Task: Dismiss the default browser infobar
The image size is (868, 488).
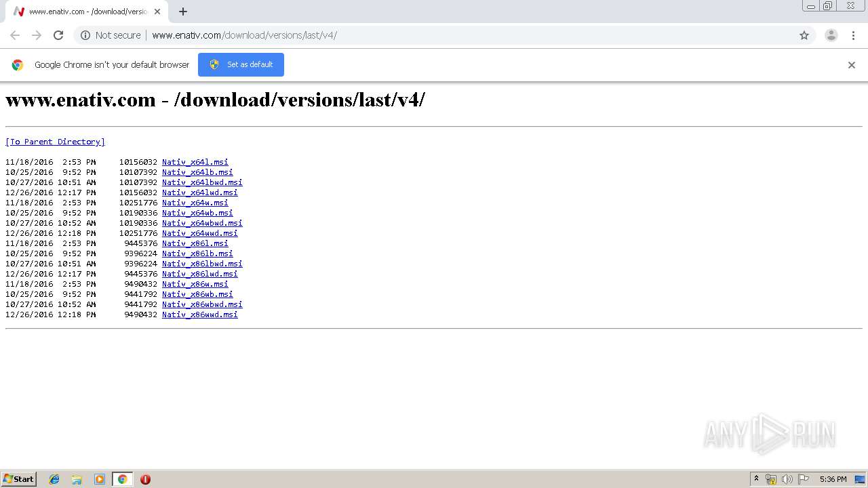Action: (852, 65)
